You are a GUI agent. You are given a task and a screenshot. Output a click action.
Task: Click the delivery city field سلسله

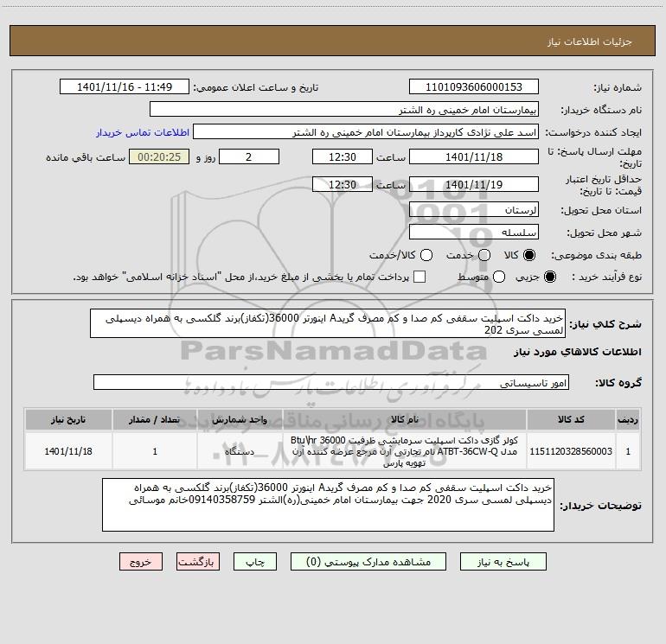coord(474,232)
